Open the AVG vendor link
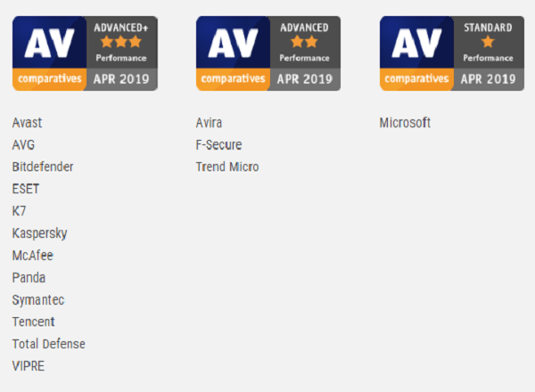This screenshot has height=392, width=535. pyautogui.click(x=23, y=145)
